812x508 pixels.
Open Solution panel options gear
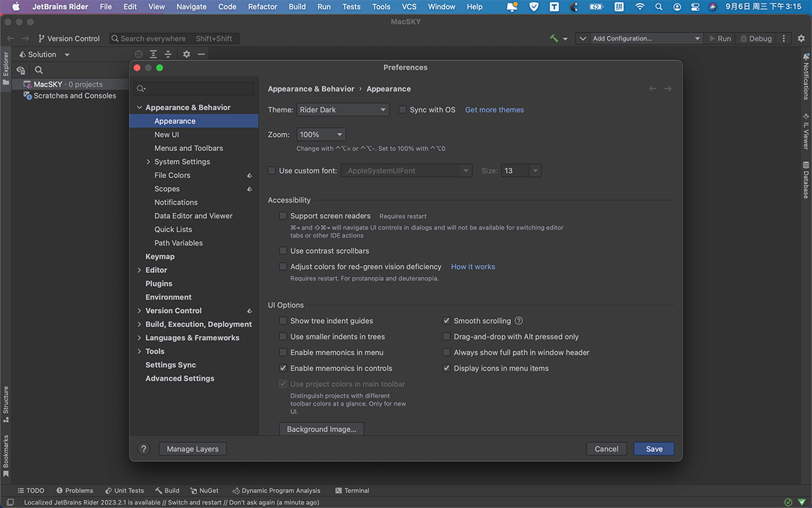(187, 54)
